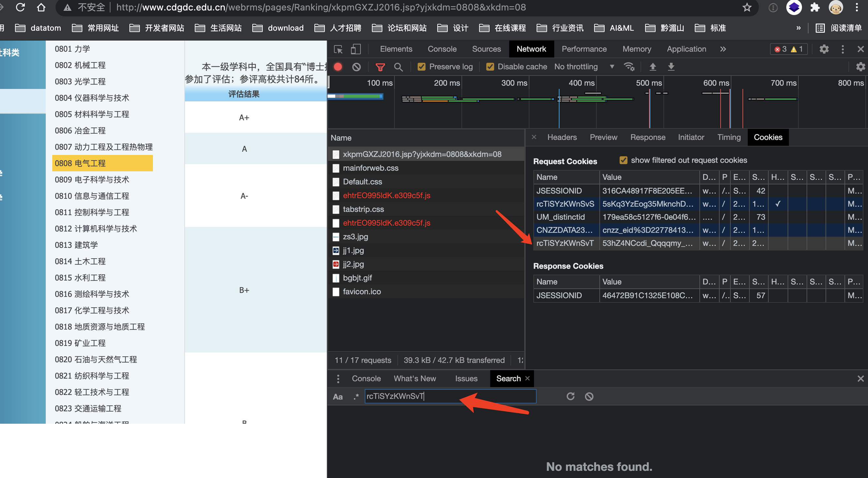Open the Issues drawer tab

(466, 379)
